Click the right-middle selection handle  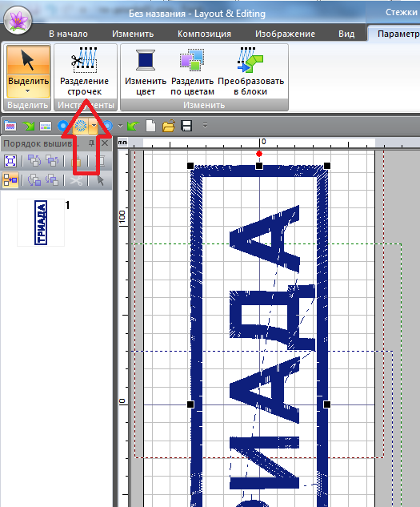[x=327, y=404]
